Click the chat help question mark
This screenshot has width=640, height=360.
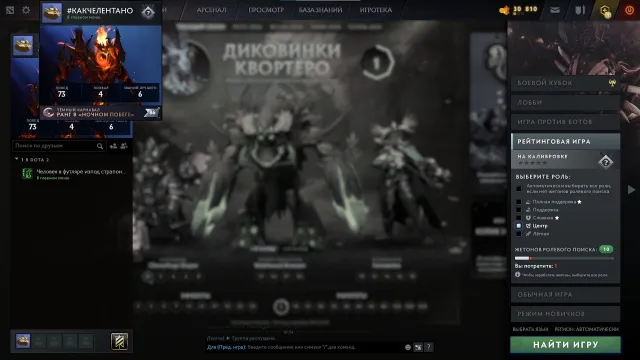tap(429, 347)
